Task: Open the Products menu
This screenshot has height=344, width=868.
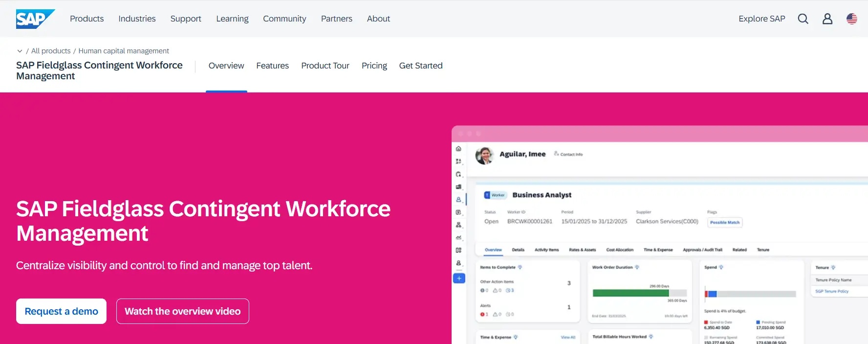Action: (87, 19)
